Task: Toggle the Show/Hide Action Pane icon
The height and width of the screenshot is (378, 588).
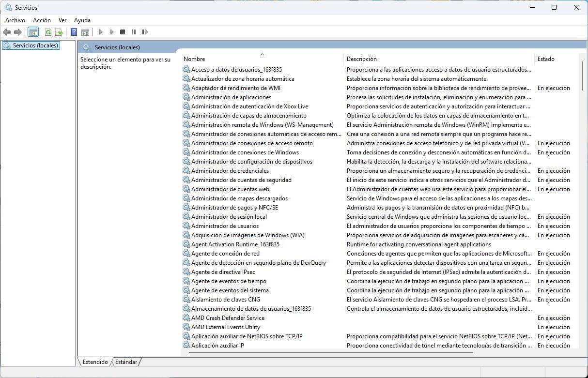Action: point(85,31)
